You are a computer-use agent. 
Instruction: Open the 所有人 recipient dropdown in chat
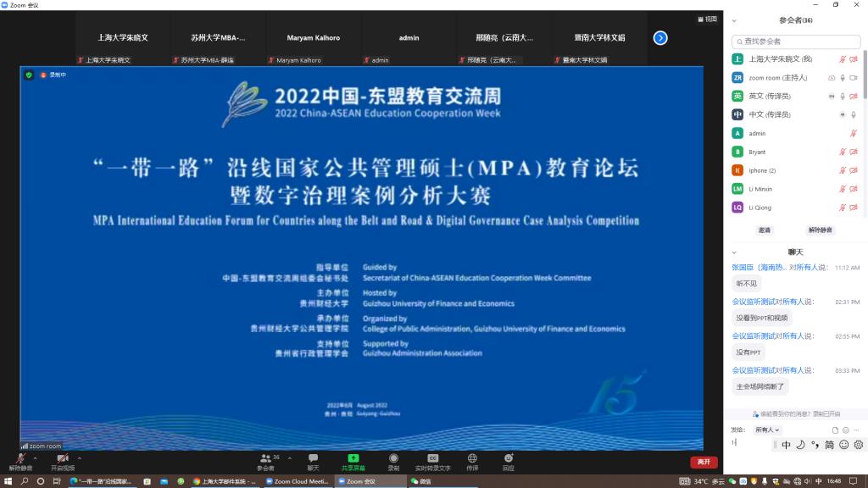(x=767, y=430)
